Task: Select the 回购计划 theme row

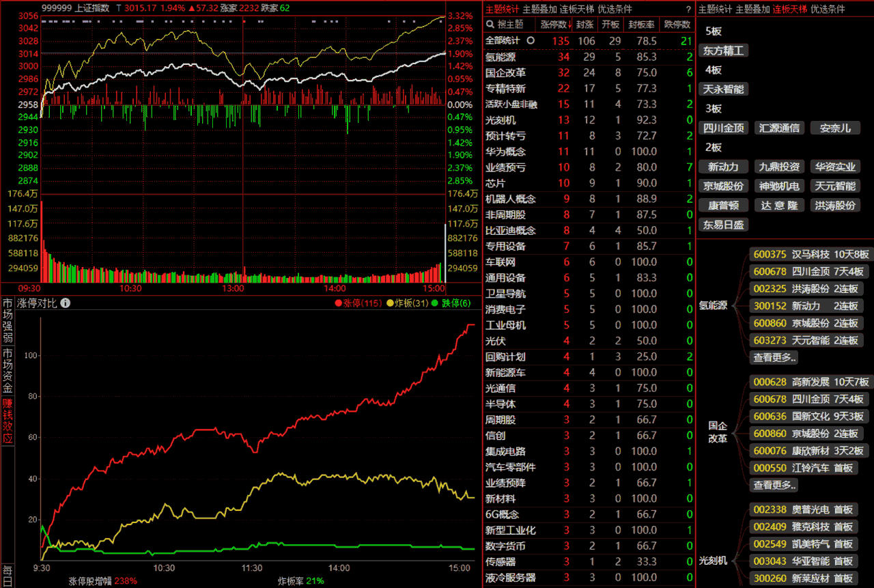Action: click(x=589, y=356)
